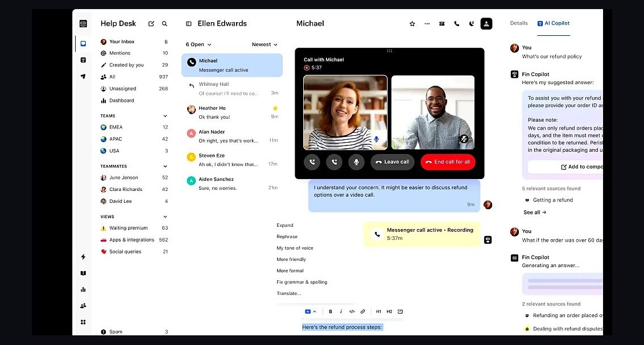This screenshot has height=345, width=644.
Task: Apply H1 heading format
Action: coord(379,311)
